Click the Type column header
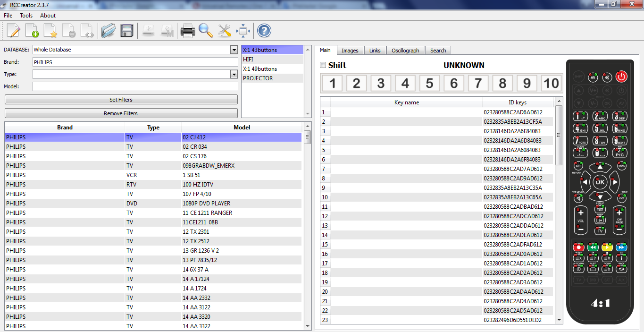The height and width of the screenshot is (332, 644). (x=153, y=128)
